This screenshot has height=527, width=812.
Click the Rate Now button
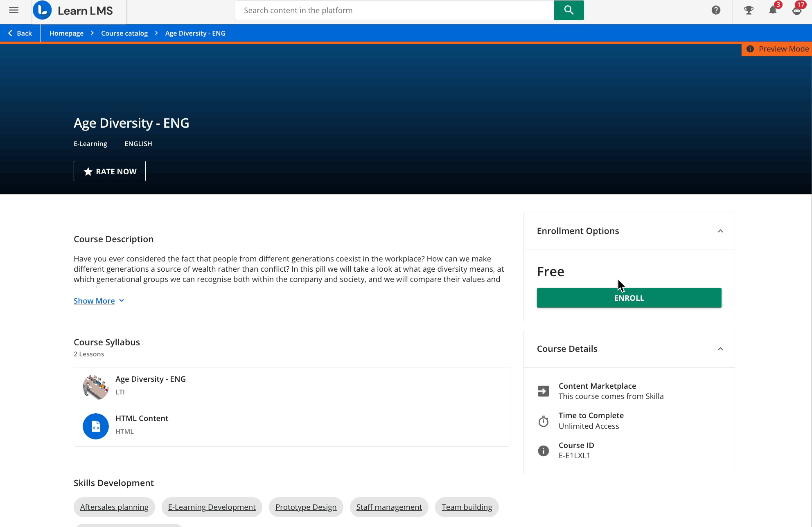pyautogui.click(x=109, y=171)
